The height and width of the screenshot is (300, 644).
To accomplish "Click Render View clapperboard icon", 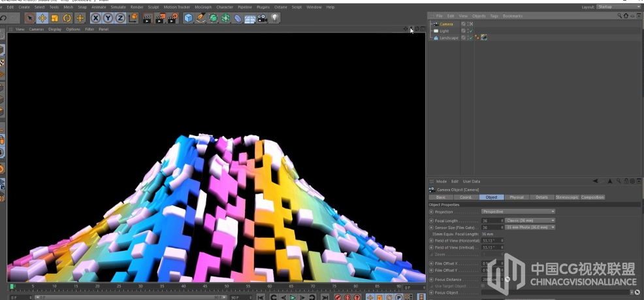I will 148,18.
